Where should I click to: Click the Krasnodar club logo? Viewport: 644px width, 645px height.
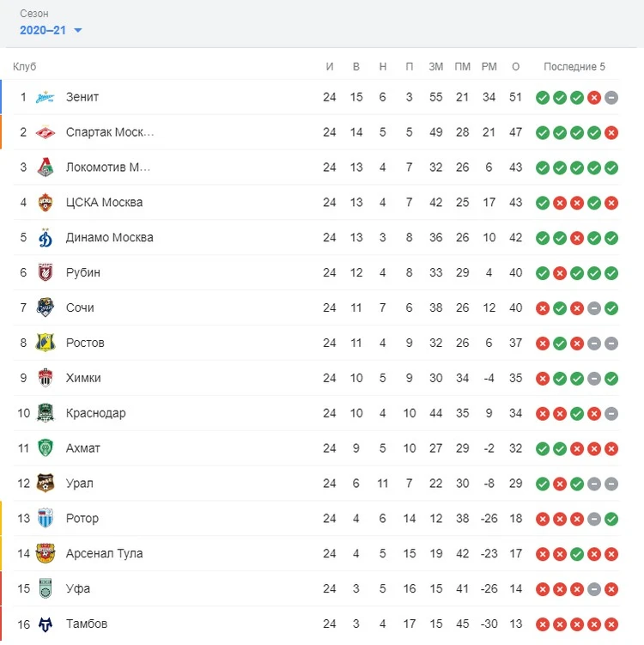pos(45,413)
